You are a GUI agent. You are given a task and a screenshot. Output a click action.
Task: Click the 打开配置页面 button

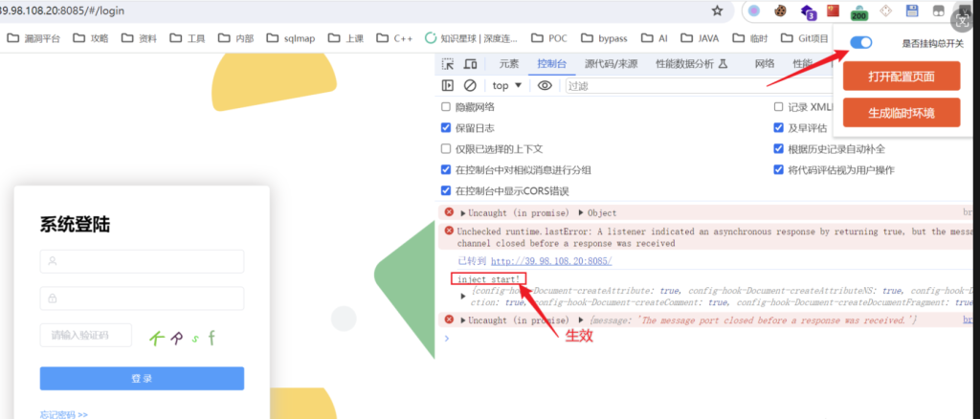(901, 76)
